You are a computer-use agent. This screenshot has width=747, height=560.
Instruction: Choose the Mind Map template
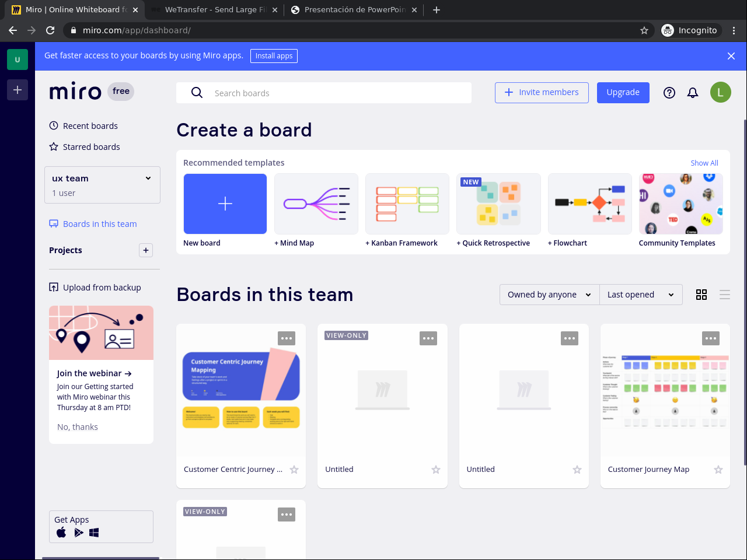pyautogui.click(x=316, y=204)
